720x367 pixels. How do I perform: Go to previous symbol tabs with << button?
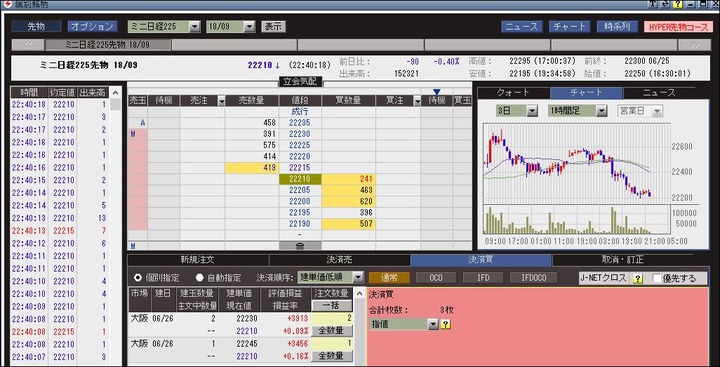28,45
